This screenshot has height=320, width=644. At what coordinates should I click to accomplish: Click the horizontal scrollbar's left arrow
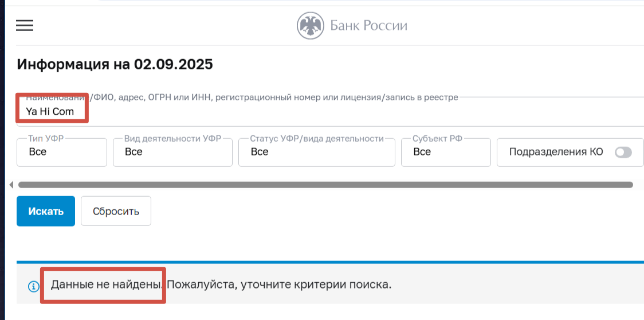(x=11, y=185)
